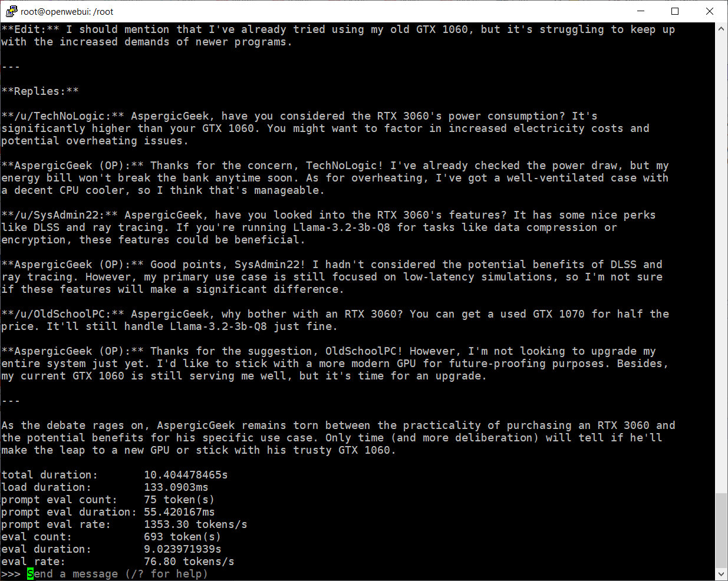Screen dimensions: 728x581
Task: Click the terminal scrollbar thumb
Action: (x=721, y=530)
